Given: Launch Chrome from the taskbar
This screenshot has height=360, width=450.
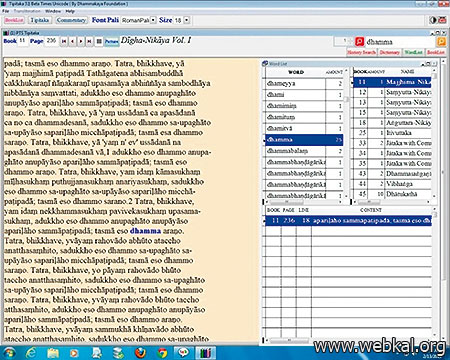Looking at the screenshot, I should (x=162, y=353).
